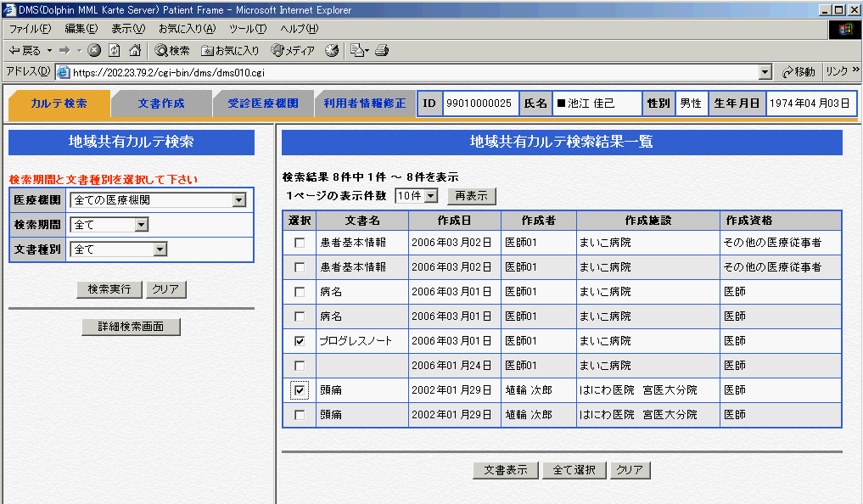
Task: Switch to the 文書作成 tab
Action: [161, 104]
